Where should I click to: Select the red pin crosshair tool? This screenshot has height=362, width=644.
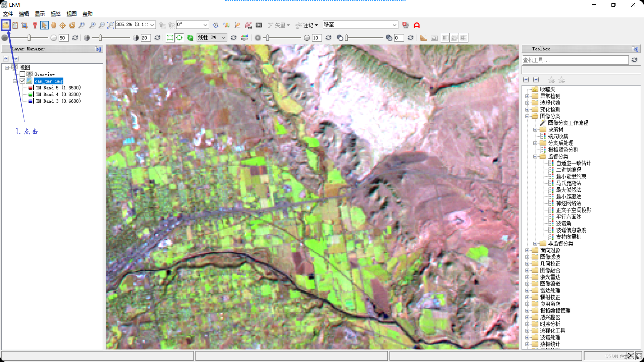click(x=35, y=25)
